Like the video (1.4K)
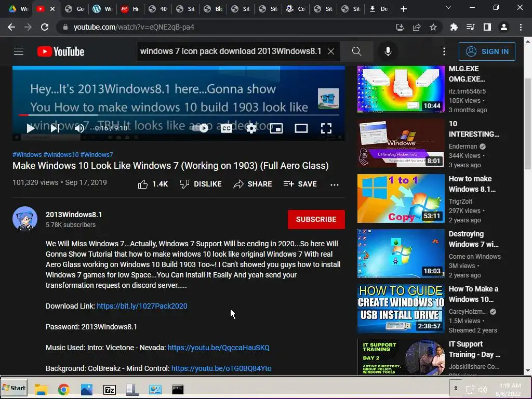 point(153,184)
